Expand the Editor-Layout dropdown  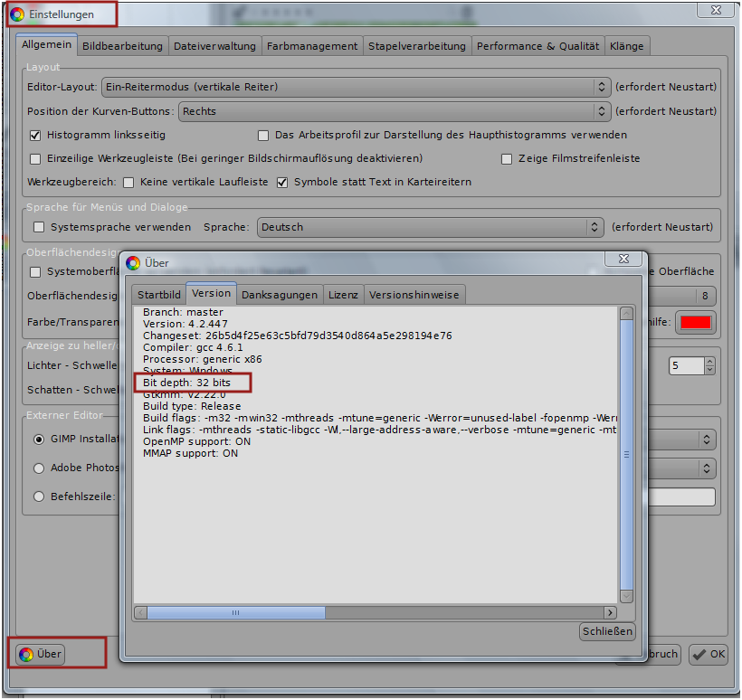[x=357, y=87]
